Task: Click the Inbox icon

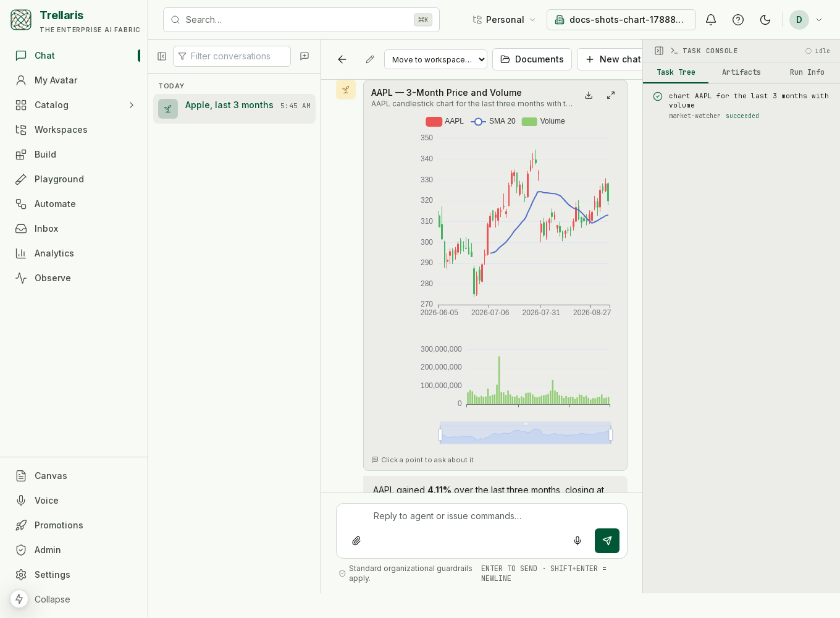Action: (21, 229)
